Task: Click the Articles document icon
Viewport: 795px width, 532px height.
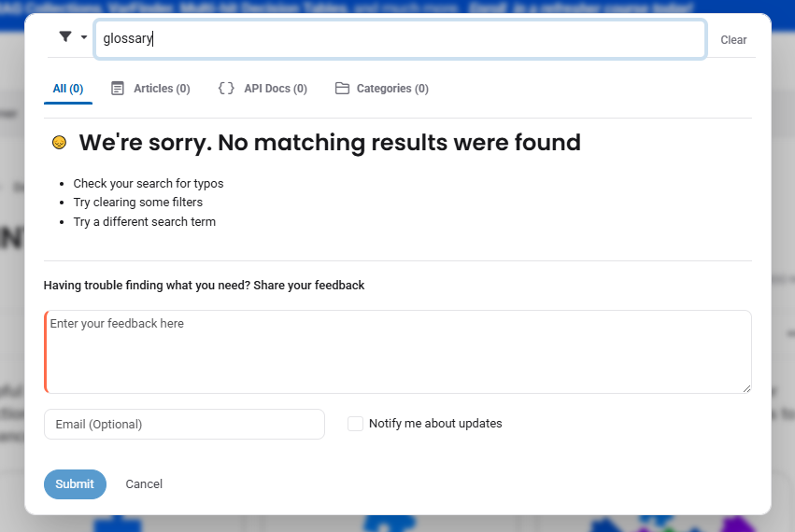Action: pyautogui.click(x=117, y=88)
